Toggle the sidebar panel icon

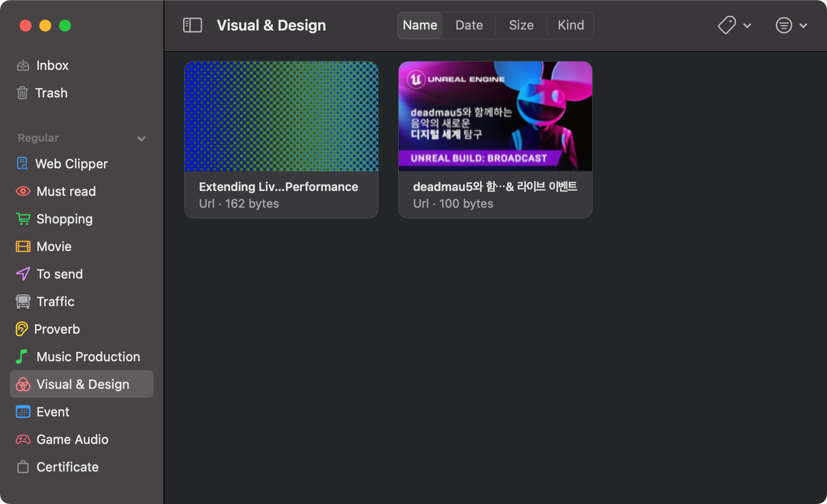(192, 25)
